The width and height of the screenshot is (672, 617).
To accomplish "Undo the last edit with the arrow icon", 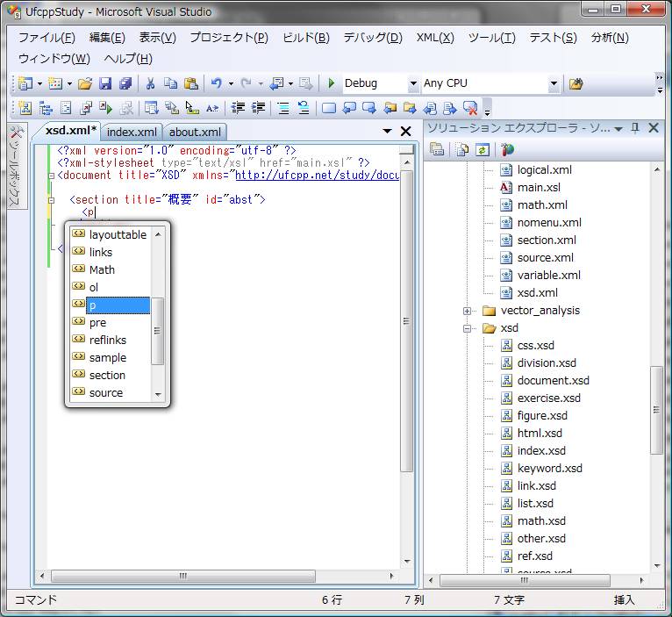I will tap(217, 83).
